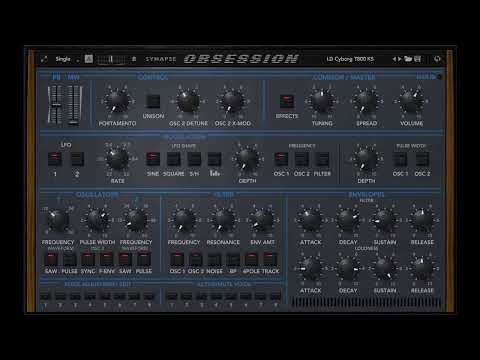
Task: Click the filter Resonance knob
Action: click(x=223, y=220)
